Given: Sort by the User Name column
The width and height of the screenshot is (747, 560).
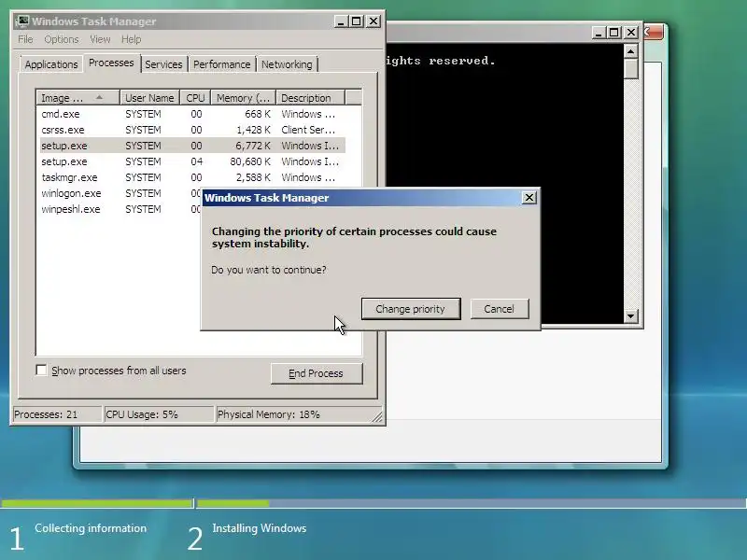Looking at the screenshot, I should [149, 98].
